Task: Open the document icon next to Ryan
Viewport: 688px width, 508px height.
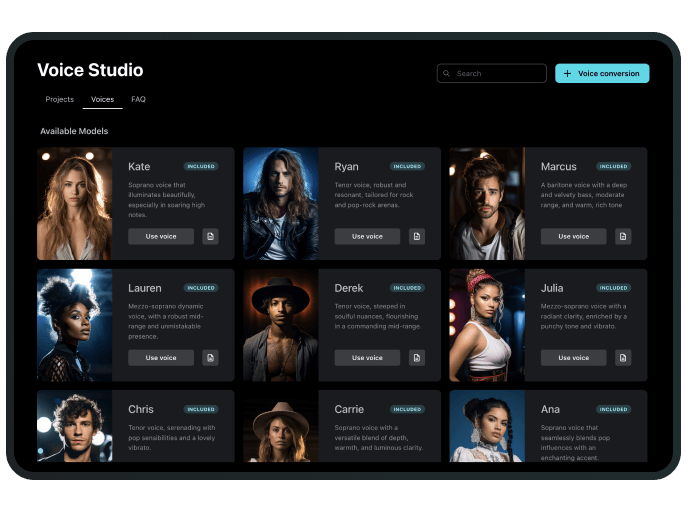Action: (417, 236)
